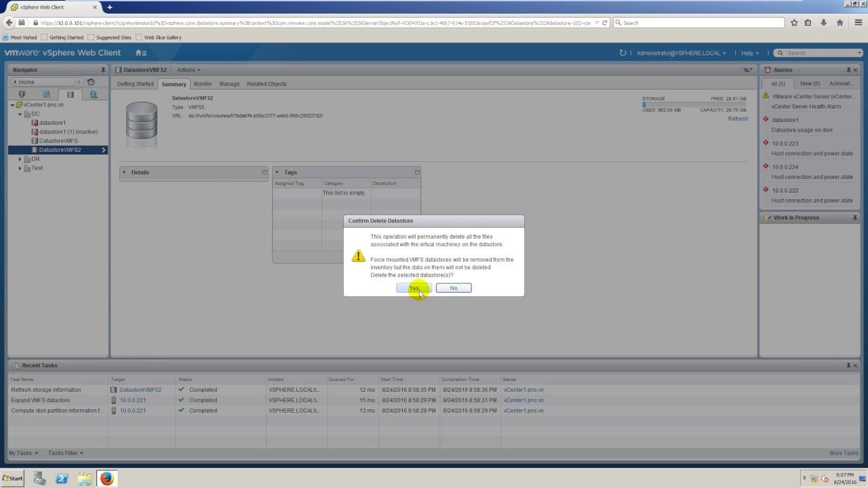The width and height of the screenshot is (868, 488).
Task: Click the Firefox bookmark star icon
Action: point(794,22)
